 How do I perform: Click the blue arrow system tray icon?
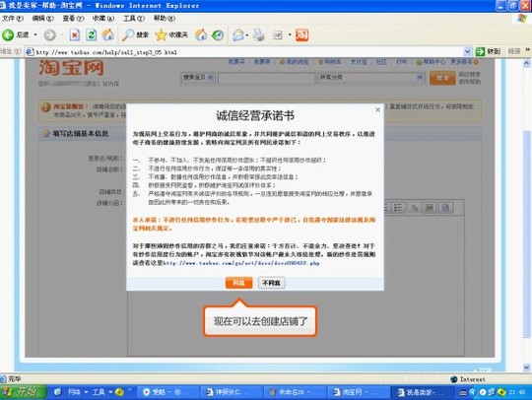[473, 392]
